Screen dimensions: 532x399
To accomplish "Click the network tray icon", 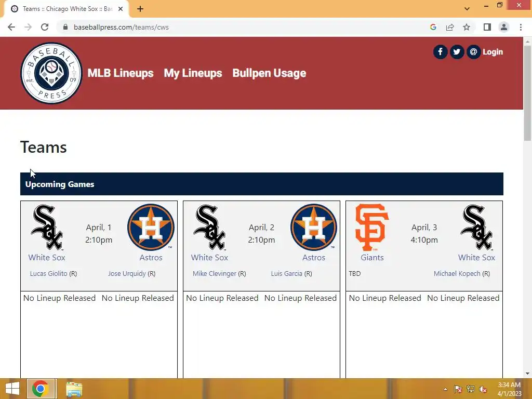I will [x=471, y=389].
